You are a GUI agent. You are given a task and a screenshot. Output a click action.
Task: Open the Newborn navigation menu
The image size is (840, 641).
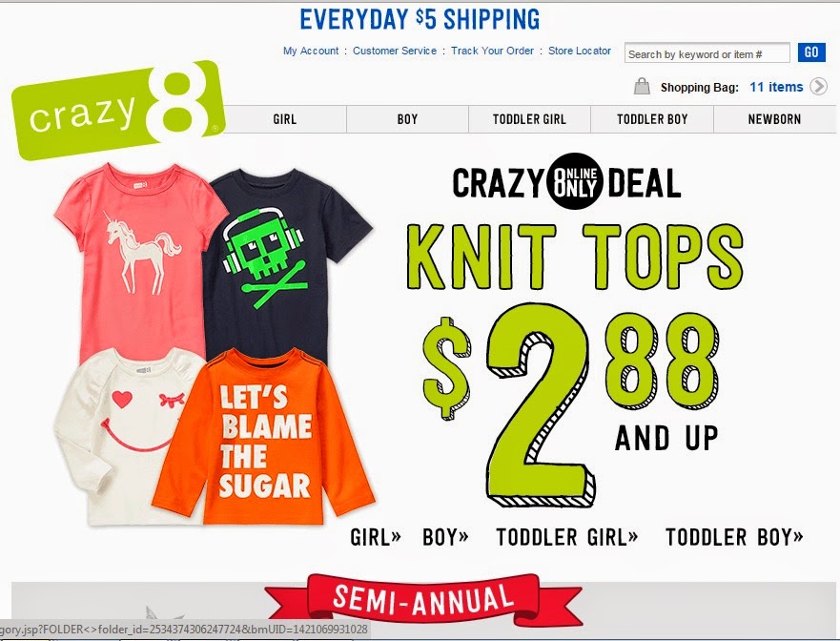click(x=774, y=119)
